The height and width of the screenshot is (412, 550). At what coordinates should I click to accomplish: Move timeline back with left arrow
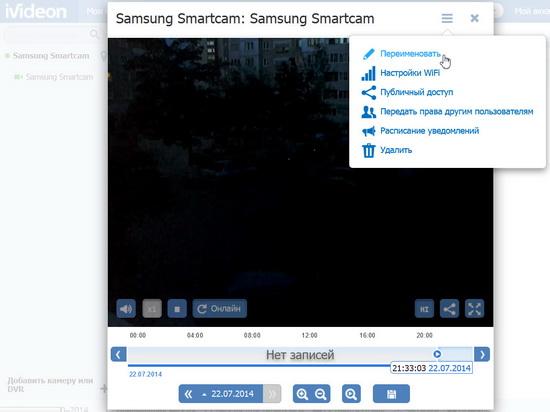(x=119, y=354)
